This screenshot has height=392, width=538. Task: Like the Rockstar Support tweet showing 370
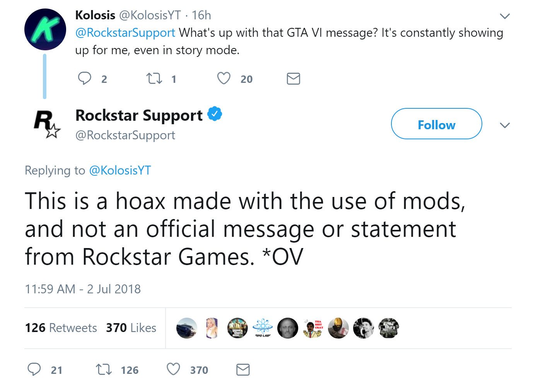pyautogui.click(x=173, y=369)
